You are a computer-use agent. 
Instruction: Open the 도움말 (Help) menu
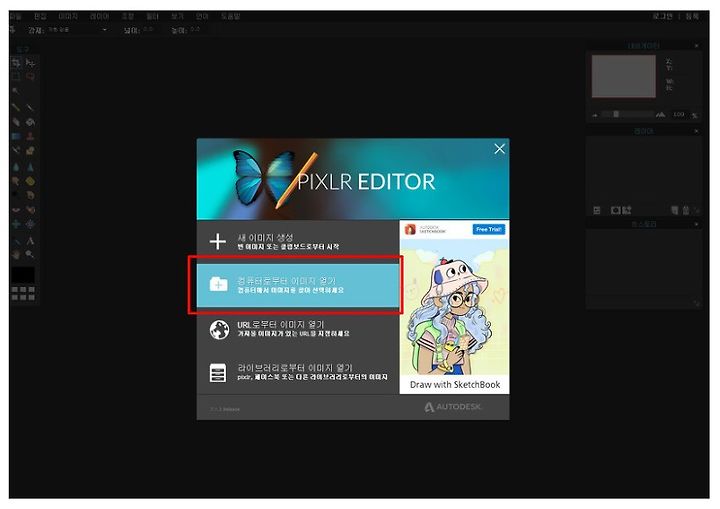click(231, 17)
